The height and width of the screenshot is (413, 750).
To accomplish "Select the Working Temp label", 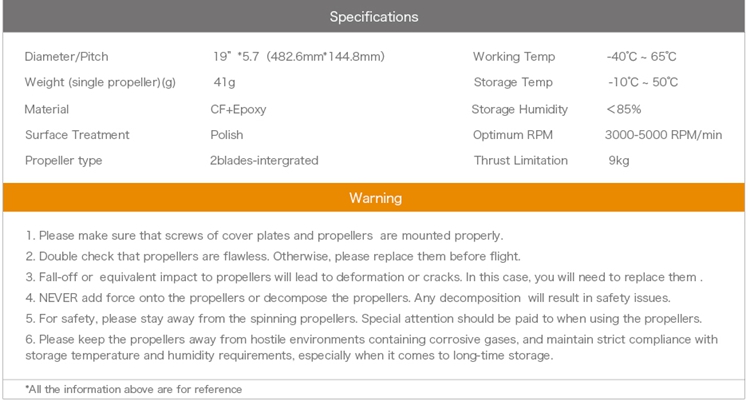I will pos(514,57).
